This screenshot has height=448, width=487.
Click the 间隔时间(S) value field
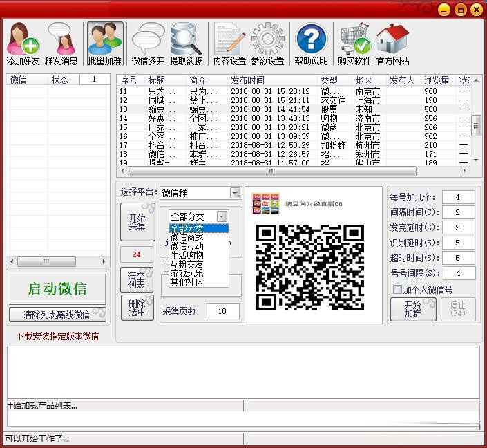[x=458, y=212]
